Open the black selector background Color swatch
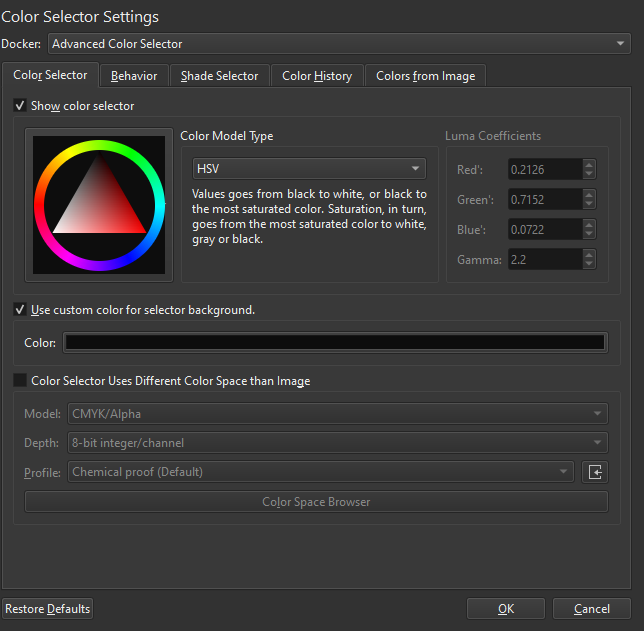Image resolution: width=644 pixels, height=631 pixels. [x=335, y=342]
